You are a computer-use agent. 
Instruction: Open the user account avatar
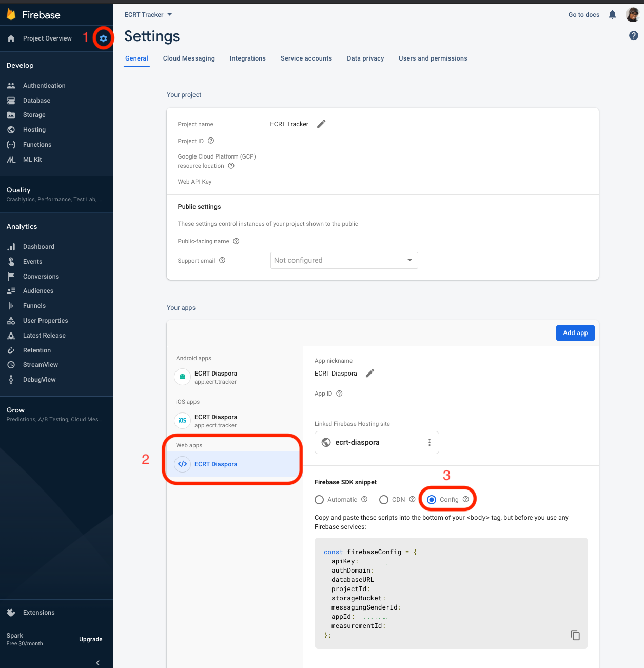coord(633,15)
